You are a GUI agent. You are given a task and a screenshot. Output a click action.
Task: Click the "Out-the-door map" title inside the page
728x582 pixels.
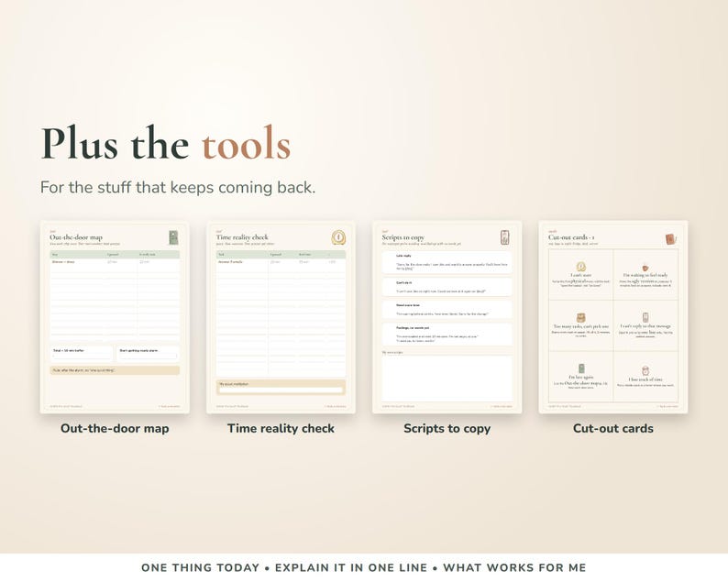pos(76,237)
